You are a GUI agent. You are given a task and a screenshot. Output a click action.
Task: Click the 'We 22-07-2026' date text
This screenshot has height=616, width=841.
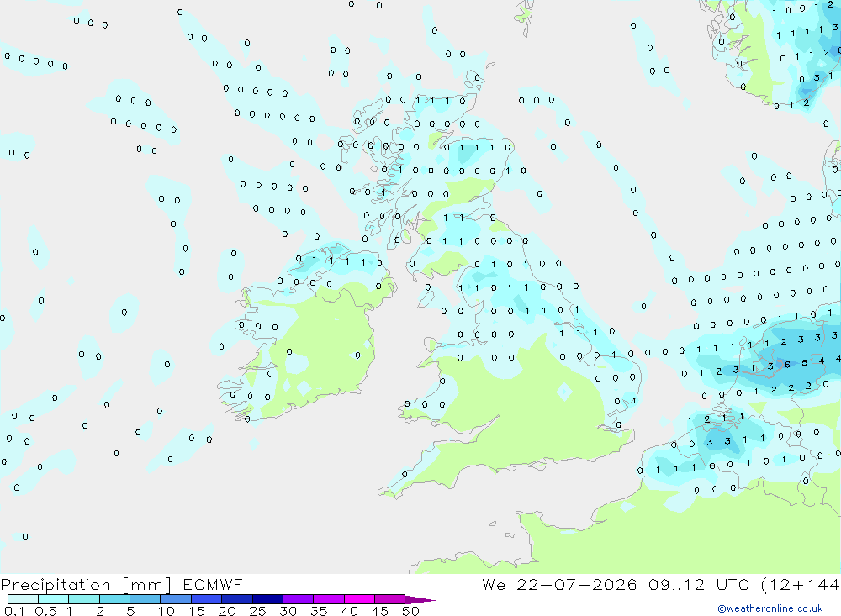(x=559, y=584)
